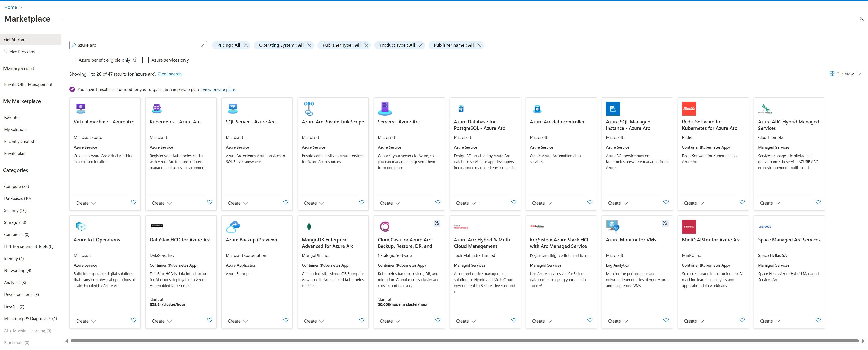
Task: Click the MongoDB leaf icon
Action: pyautogui.click(x=309, y=226)
